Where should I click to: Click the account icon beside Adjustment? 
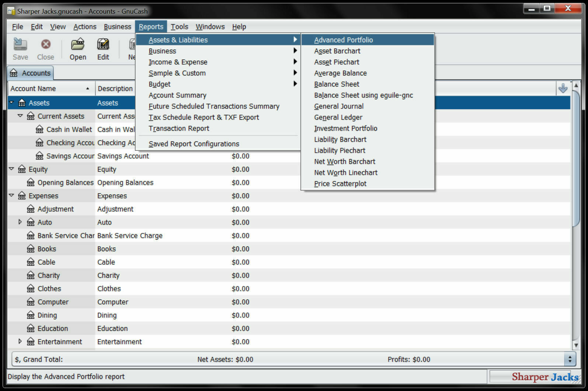tap(31, 209)
